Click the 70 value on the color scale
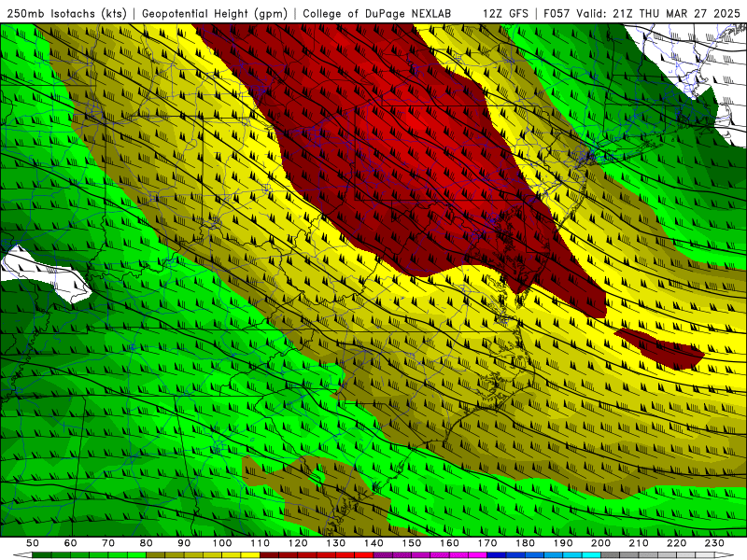 click(x=108, y=543)
